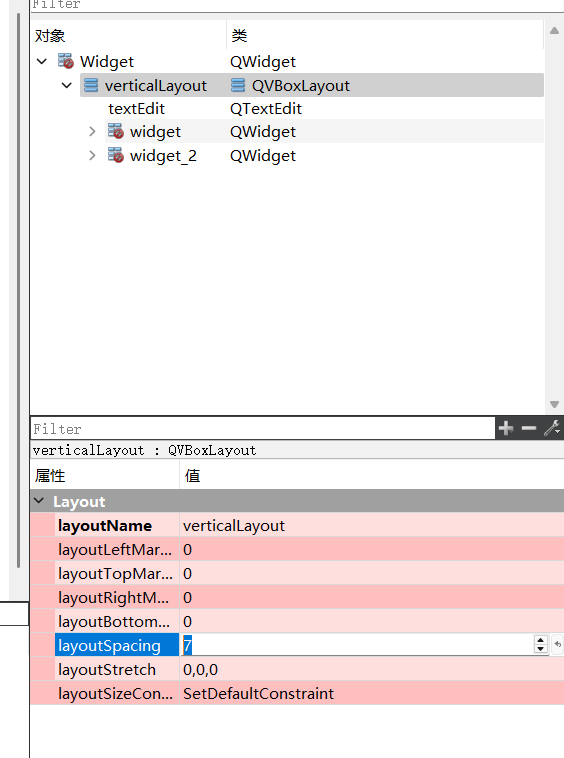
Task: Click the Widget form icon in object tree
Action: (66, 61)
